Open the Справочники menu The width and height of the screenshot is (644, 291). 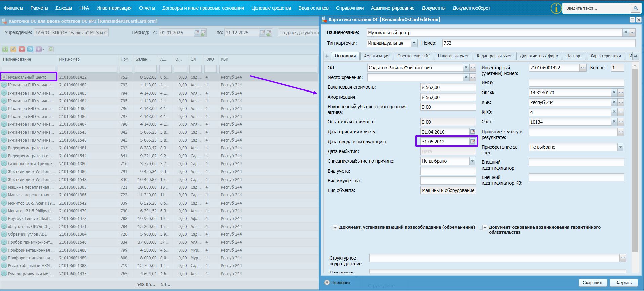[x=350, y=8]
